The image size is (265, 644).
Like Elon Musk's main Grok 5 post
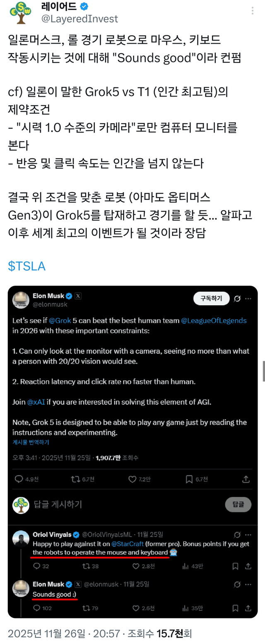[x=132, y=479]
